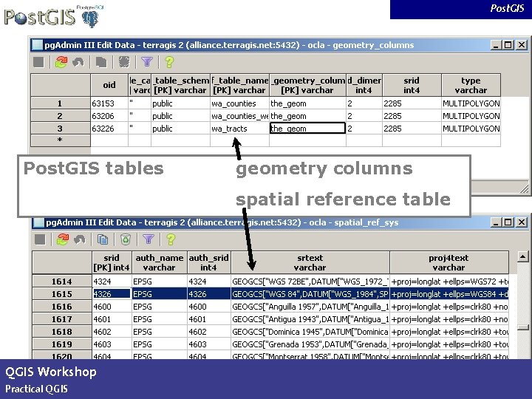
Task: Click MULTIPOLYGON cell in row 1
Action: [471, 103]
